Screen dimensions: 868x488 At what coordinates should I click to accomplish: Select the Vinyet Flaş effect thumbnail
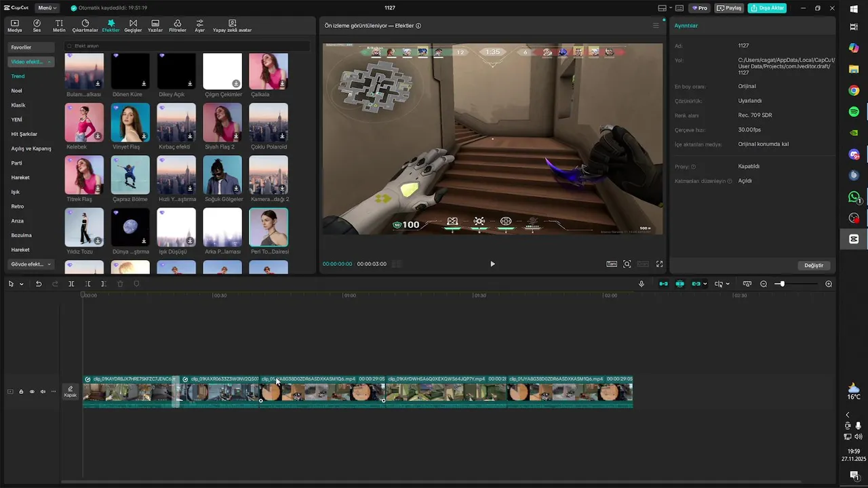tap(130, 122)
